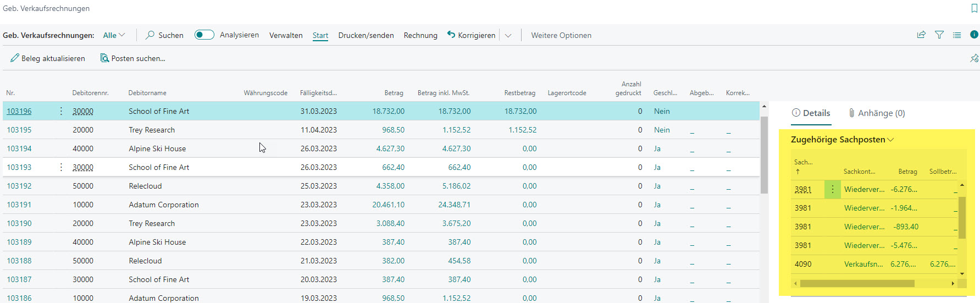
Task: Click sachkonto number 3981 in first row
Action: 803,189
